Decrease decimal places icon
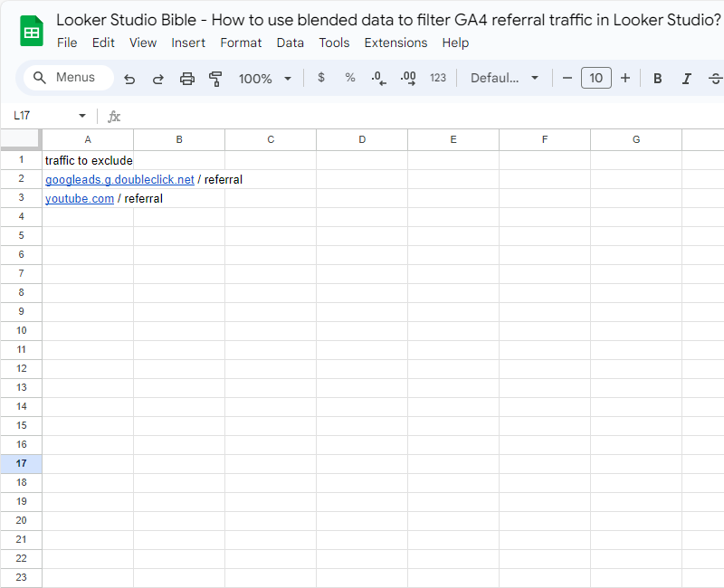The image size is (724, 588). pos(378,78)
